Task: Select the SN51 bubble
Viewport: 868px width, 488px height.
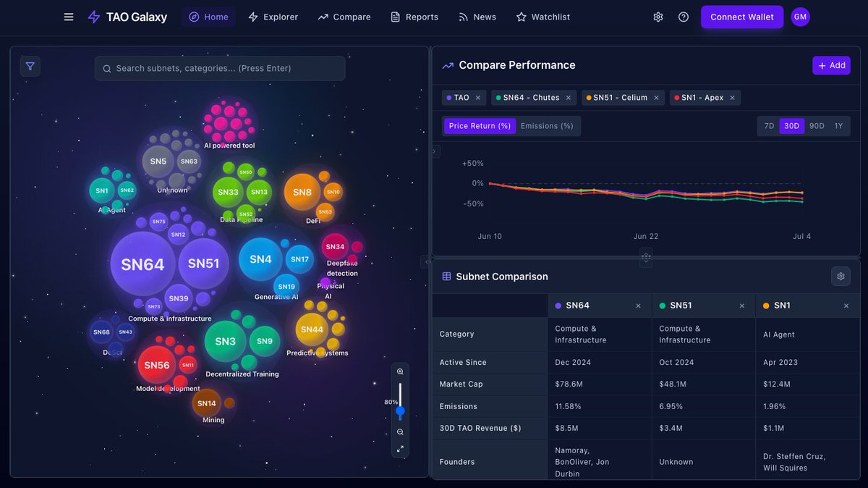Action: (203, 264)
